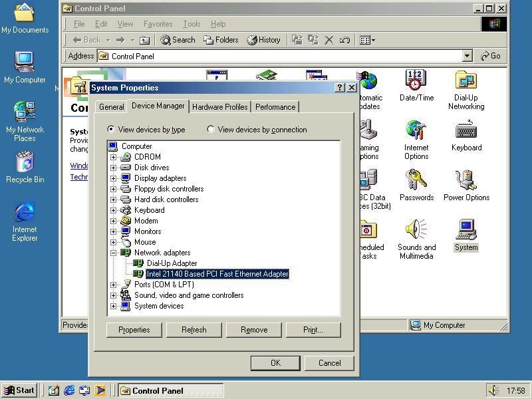The height and width of the screenshot is (399, 532).
Task: Open the Address bar dropdown arrow
Action: click(x=467, y=57)
